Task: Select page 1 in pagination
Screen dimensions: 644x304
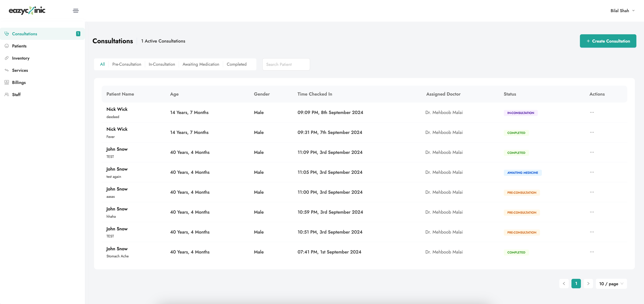Action: click(576, 284)
